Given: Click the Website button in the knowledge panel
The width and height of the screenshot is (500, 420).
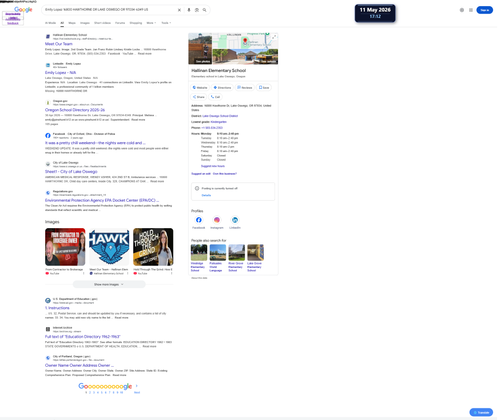Looking at the screenshot, I should [200, 88].
